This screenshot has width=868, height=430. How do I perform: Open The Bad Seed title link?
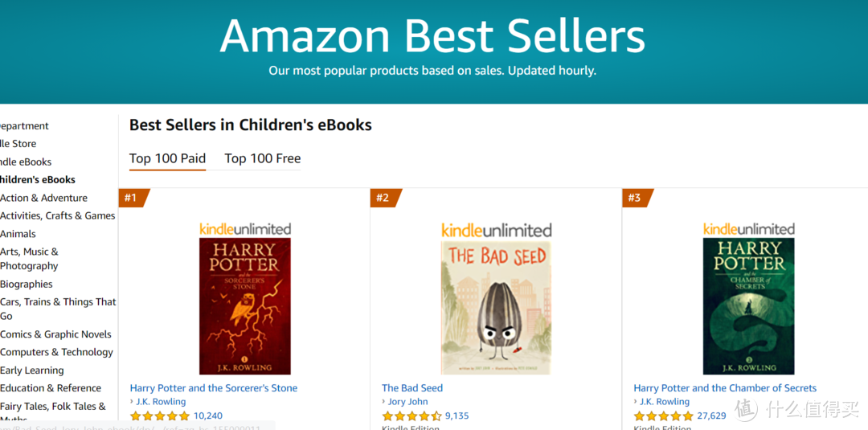(x=412, y=388)
